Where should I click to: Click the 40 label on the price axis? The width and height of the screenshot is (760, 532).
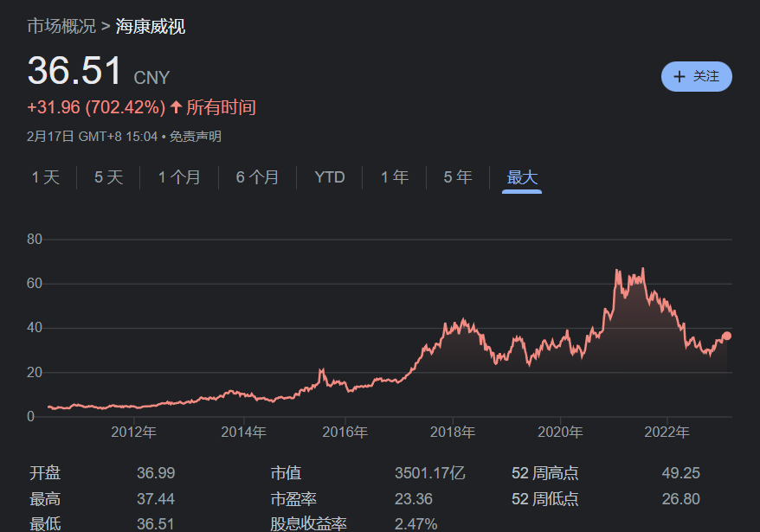click(x=35, y=328)
